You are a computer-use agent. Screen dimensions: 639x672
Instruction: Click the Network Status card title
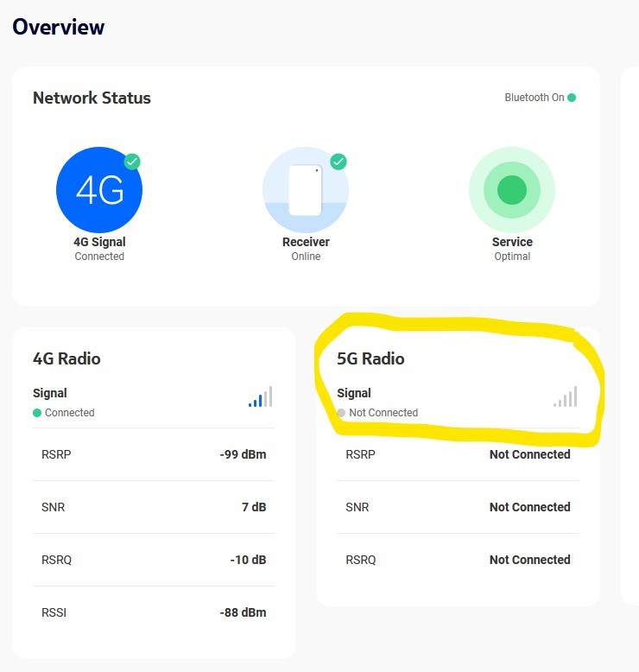click(92, 98)
